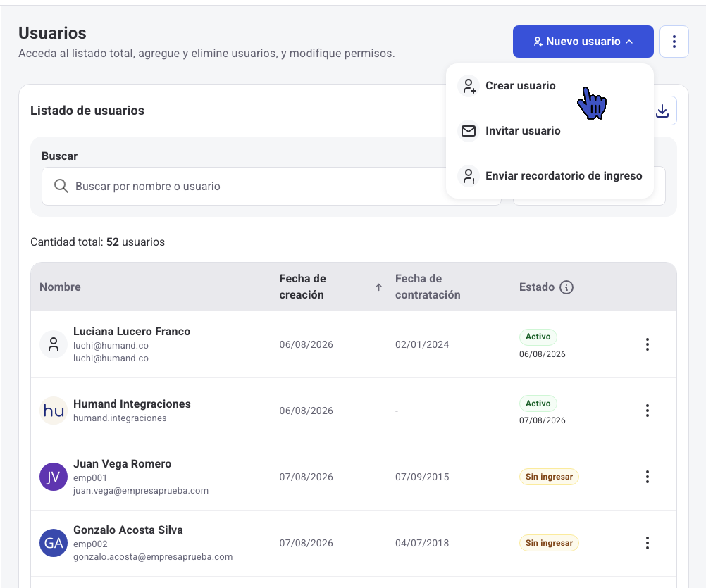Show the Estado info tooltip icon
This screenshot has width=706, height=588.
566,287
